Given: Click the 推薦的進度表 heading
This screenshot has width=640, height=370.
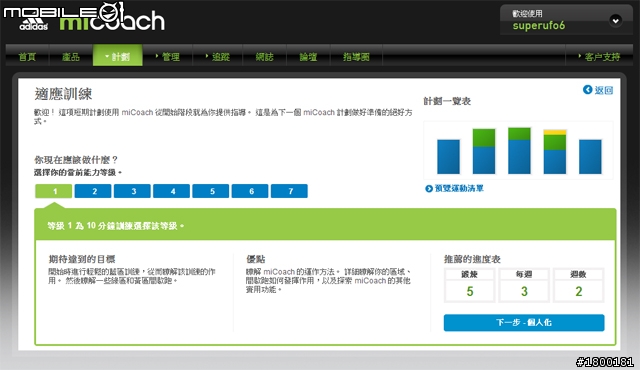Looking at the screenshot, I should tap(472, 259).
